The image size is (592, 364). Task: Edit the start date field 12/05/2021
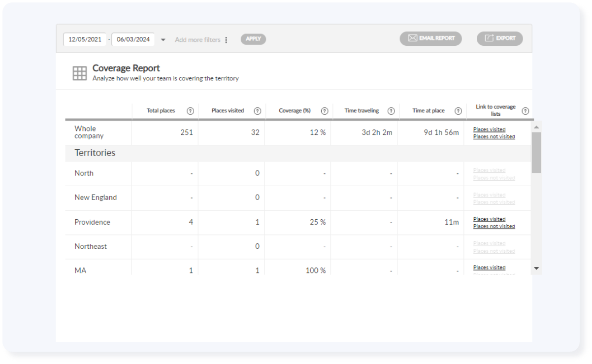pyautogui.click(x=85, y=39)
